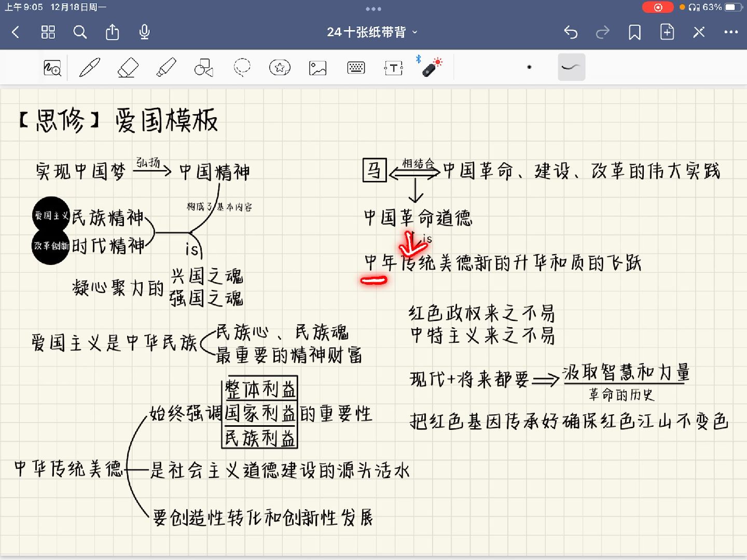The height and width of the screenshot is (560, 747).
Task: Bookmark the current page
Action: pyautogui.click(x=634, y=32)
